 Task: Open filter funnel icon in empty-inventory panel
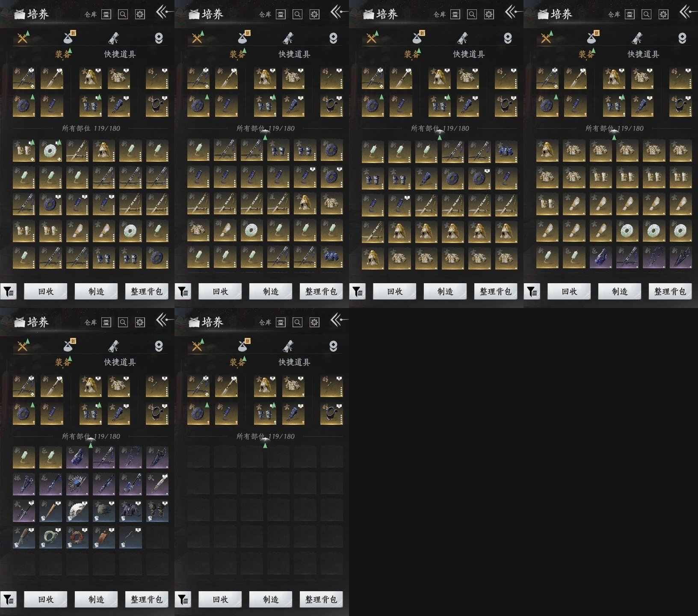[183, 600]
